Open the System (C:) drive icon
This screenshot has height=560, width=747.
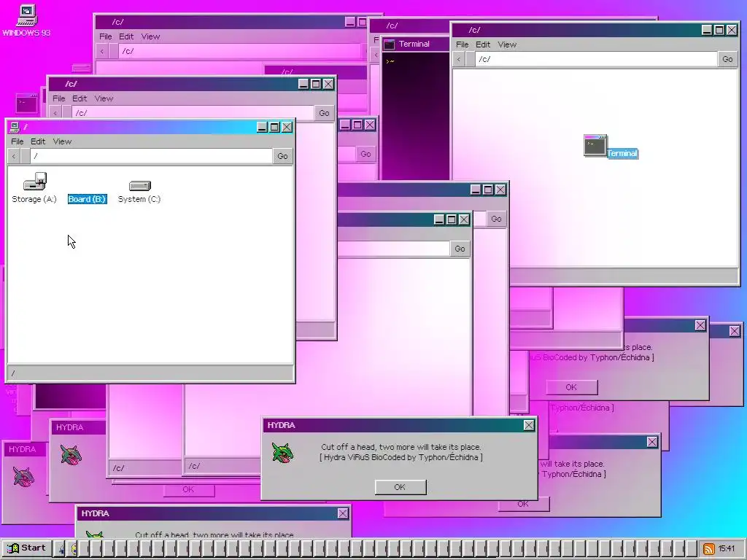[139, 191]
